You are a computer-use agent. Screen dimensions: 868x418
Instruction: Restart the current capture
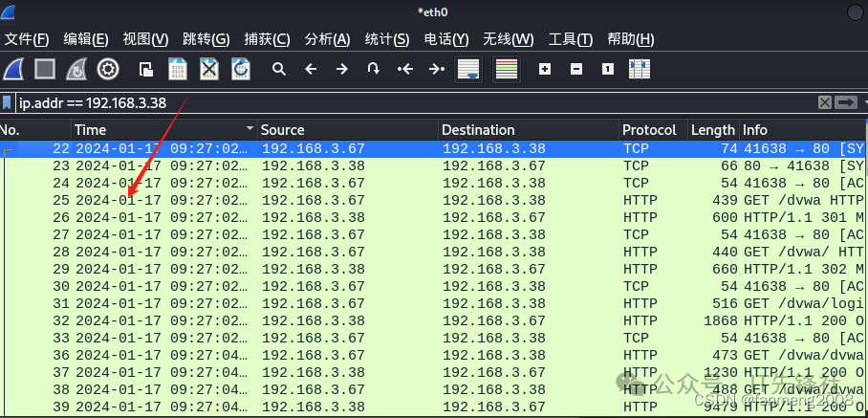point(76,69)
